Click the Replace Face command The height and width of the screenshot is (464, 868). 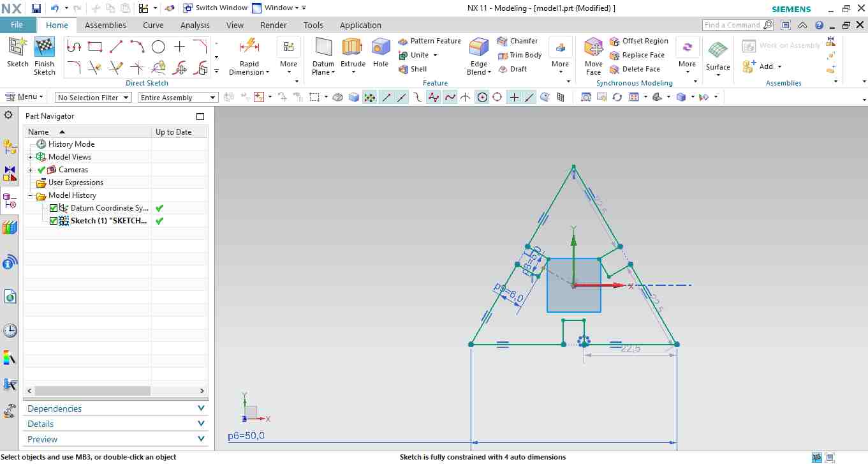pos(637,55)
